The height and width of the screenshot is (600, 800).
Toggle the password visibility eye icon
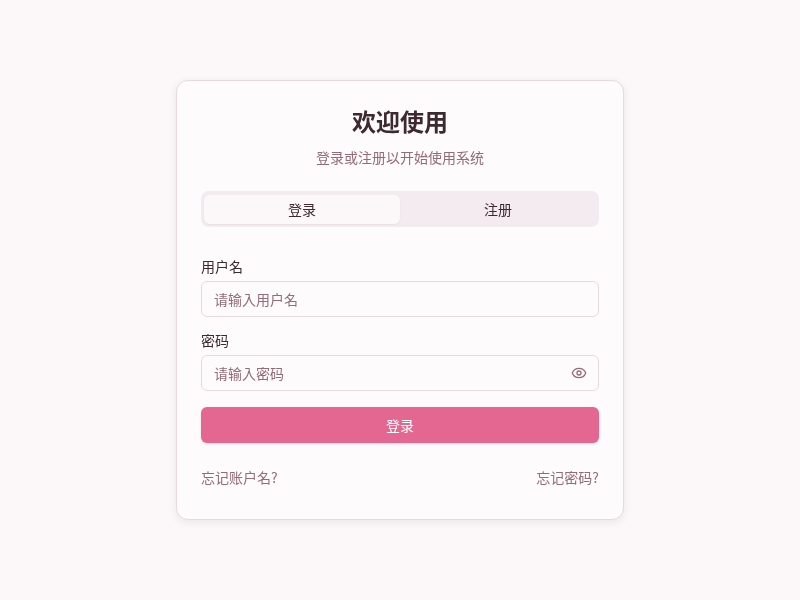click(x=578, y=373)
